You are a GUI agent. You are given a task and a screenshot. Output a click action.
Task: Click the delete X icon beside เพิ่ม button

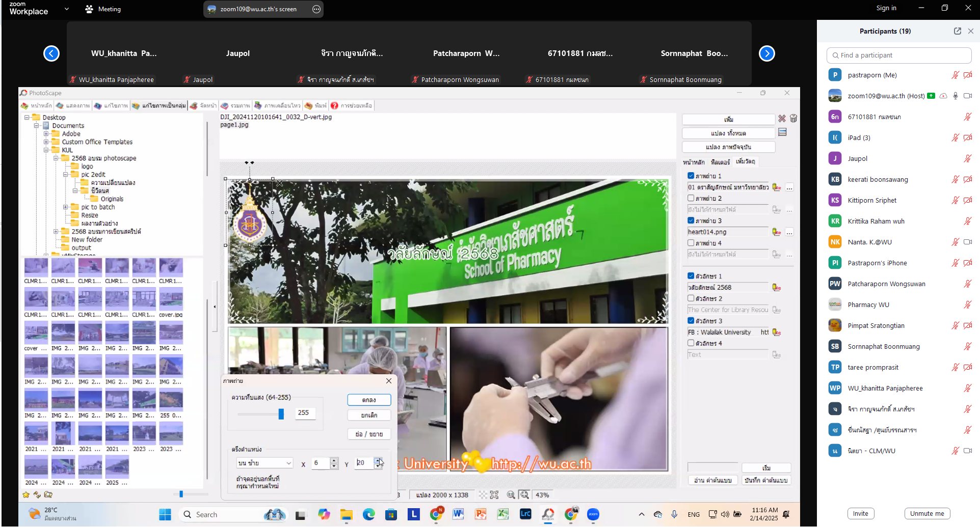tap(782, 119)
